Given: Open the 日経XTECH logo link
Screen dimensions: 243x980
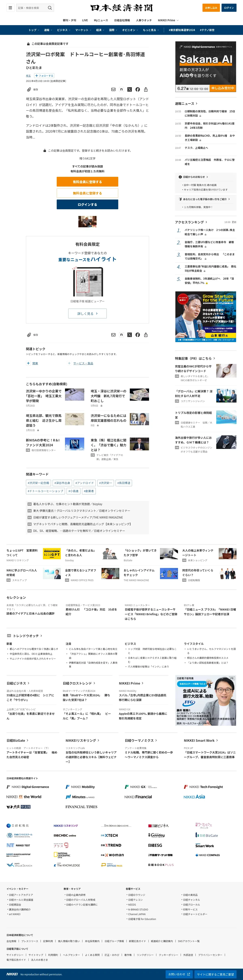Looking at the screenshot, I should click(x=109, y=835).
